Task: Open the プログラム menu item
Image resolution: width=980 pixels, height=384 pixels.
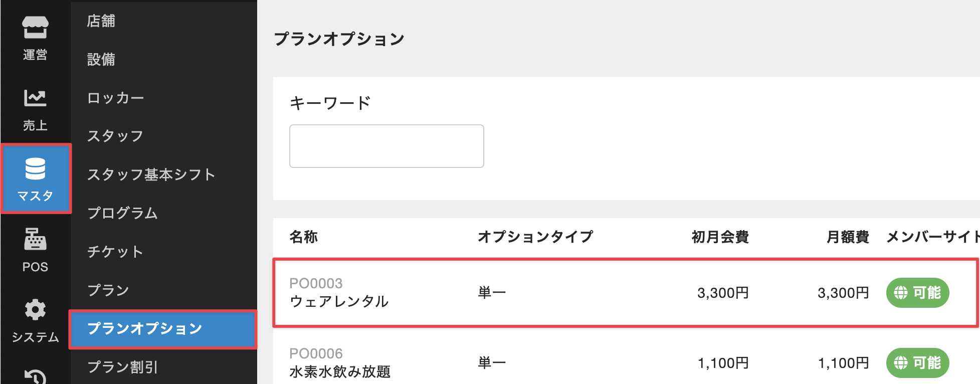Action: 123,213
